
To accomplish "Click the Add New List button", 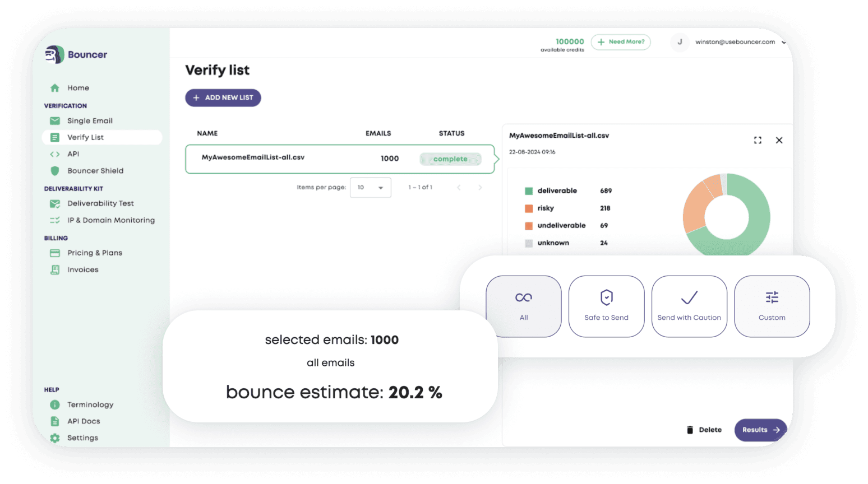I will coord(223,97).
